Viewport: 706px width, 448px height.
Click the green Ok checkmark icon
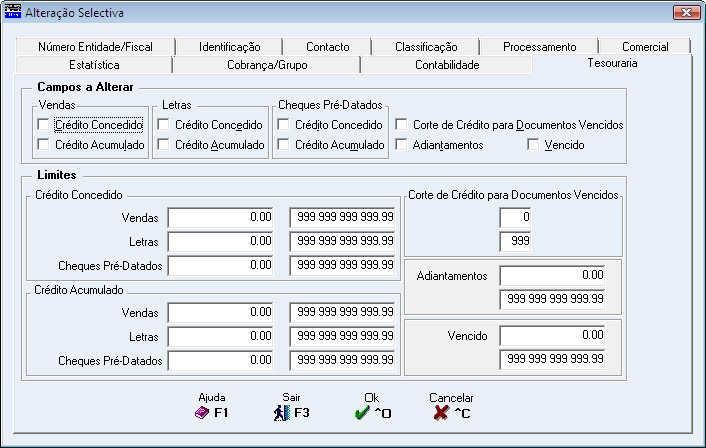click(362, 413)
